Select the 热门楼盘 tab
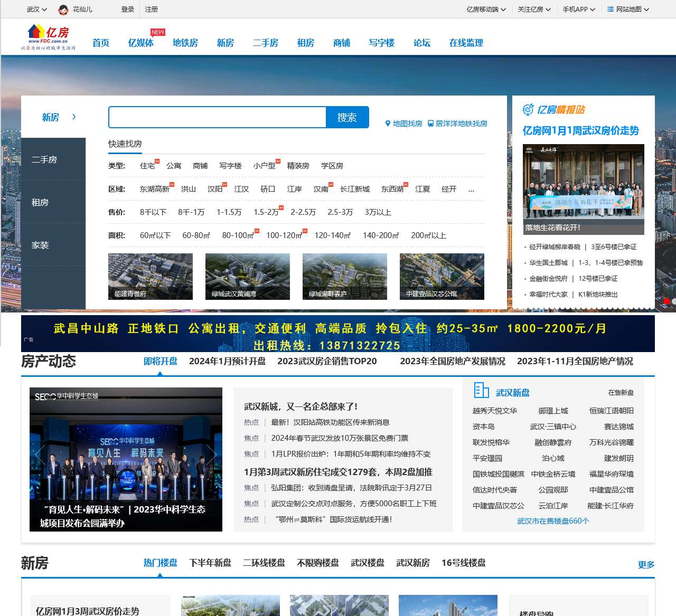 tap(159, 563)
